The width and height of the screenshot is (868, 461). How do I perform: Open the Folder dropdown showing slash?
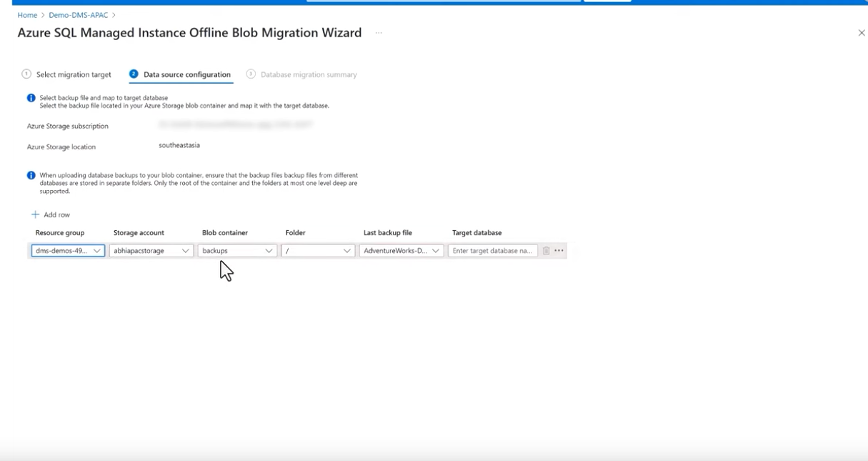[318, 251]
